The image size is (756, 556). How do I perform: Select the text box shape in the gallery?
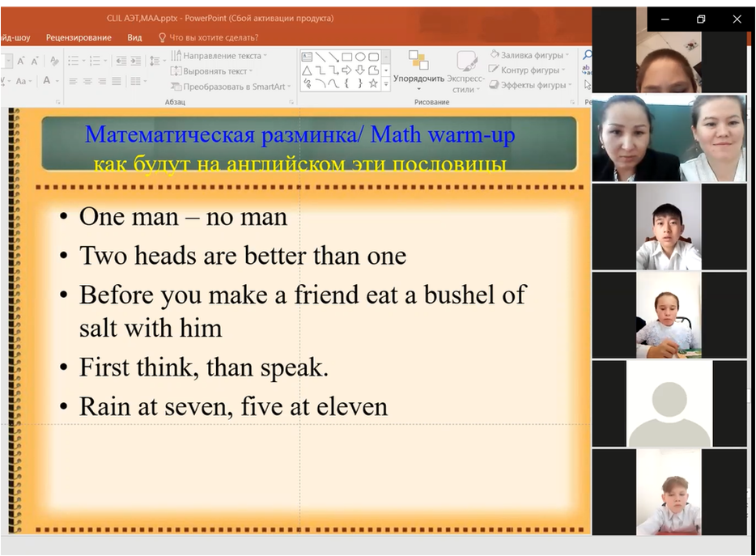[307, 57]
